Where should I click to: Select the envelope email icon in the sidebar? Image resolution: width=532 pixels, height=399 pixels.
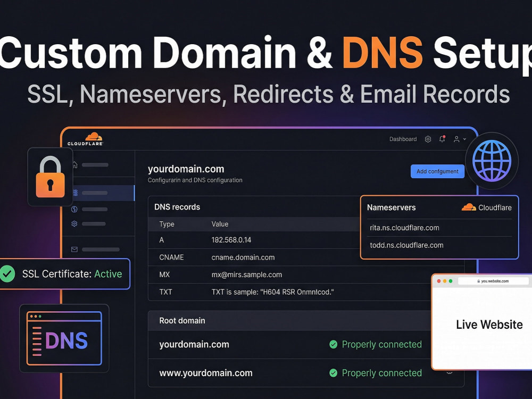point(74,250)
